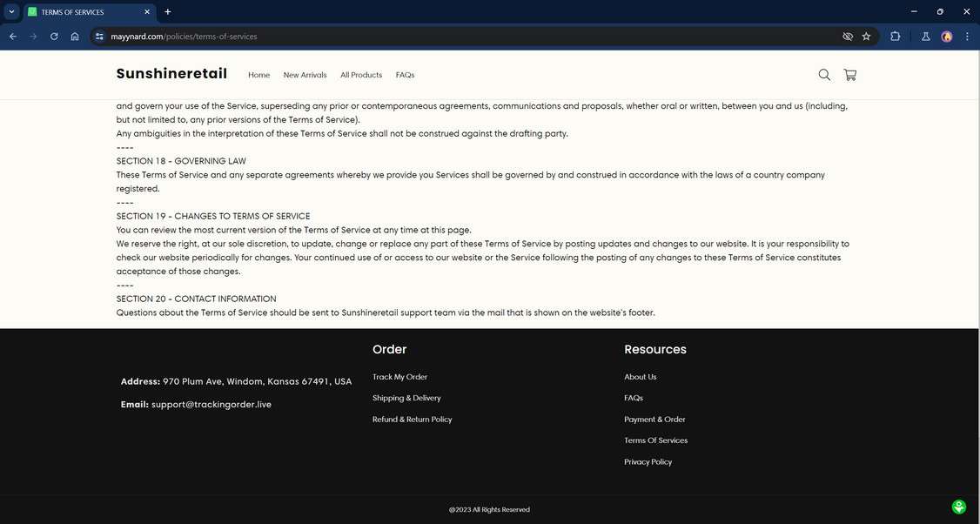The height and width of the screenshot is (524, 980).
Task: Open the three-dot browser menu
Action: pyautogui.click(x=966, y=36)
